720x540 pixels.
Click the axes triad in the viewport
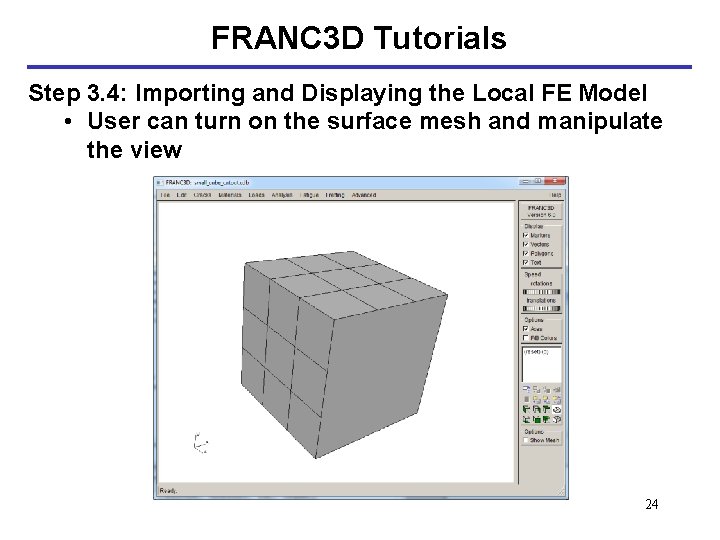click(x=200, y=443)
